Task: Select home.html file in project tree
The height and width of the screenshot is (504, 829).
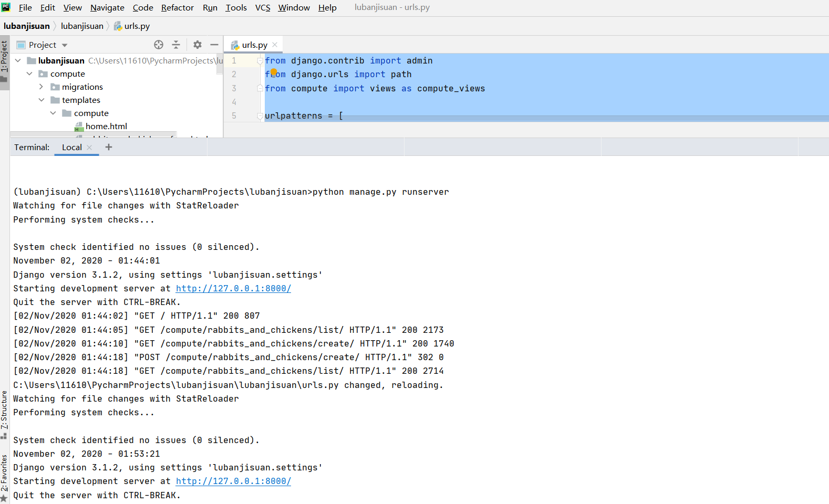Action: [x=106, y=126]
